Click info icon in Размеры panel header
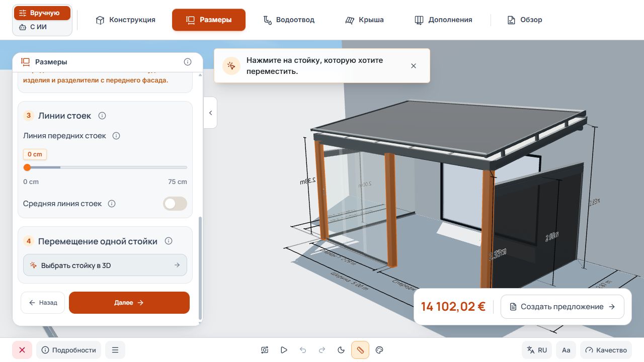This screenshot has width=644, height=362. [x=188, y=62]
